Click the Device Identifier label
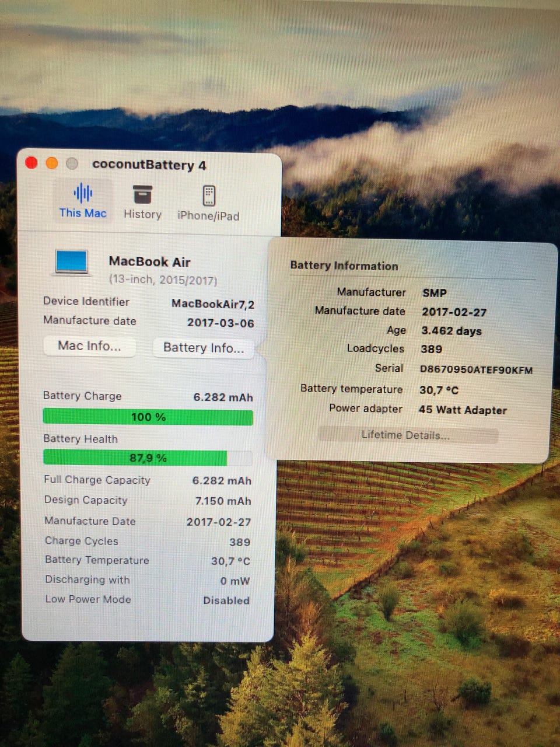This screenshot has width=560, height=747. point(86,302)
